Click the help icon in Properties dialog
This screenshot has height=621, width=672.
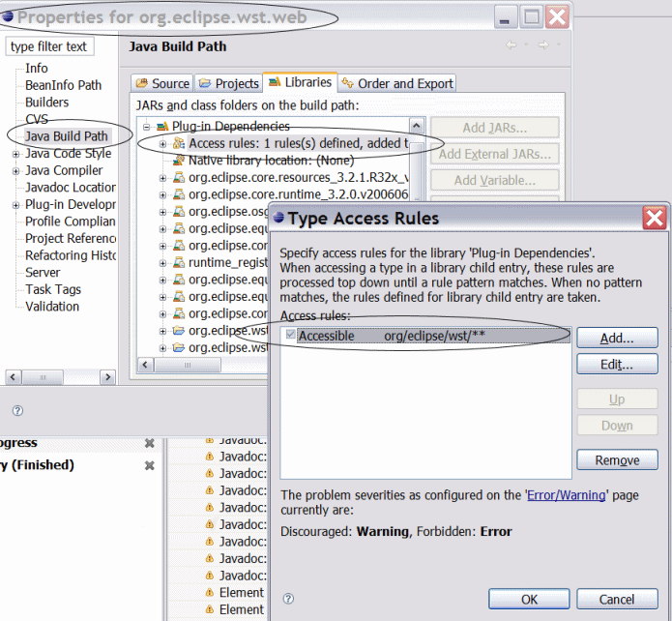click(17, 411)
